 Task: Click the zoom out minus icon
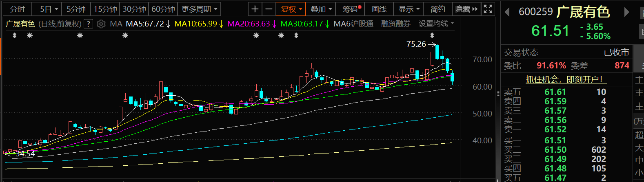coord(269,9)
